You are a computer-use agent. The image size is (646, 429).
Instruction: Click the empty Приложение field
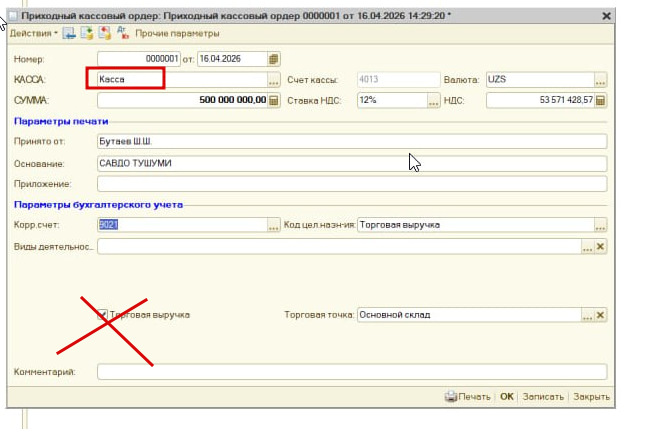(x=352, y=184)
